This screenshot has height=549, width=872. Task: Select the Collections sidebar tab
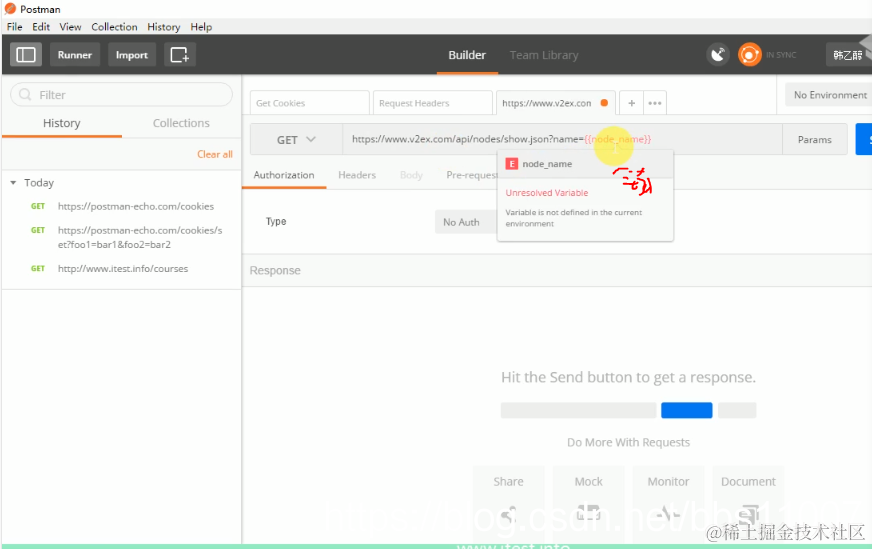pyautogui.click(x=181, y=123)
